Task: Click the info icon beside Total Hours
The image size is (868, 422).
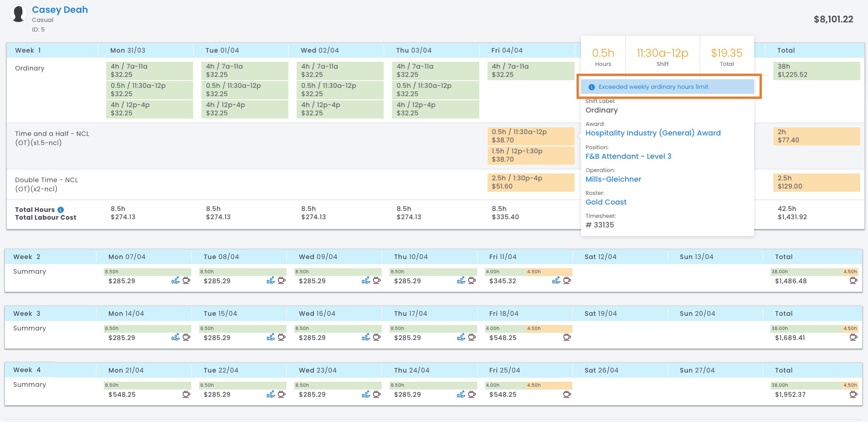Action: pos(61,210)
